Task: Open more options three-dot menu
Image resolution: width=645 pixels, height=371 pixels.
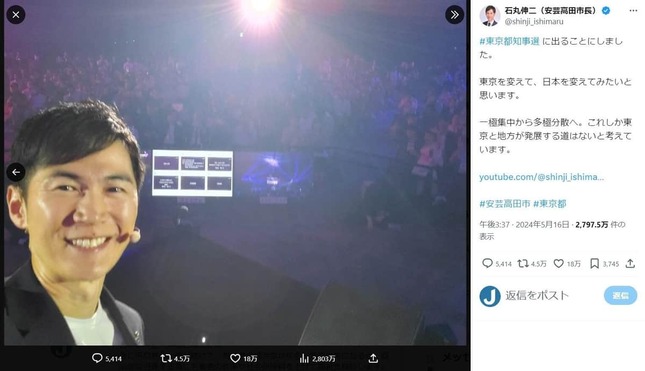Action: coord(633,11)
